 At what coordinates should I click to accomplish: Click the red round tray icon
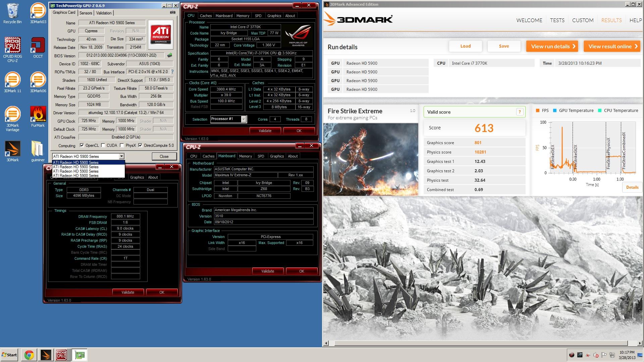[x=572, y=355]
